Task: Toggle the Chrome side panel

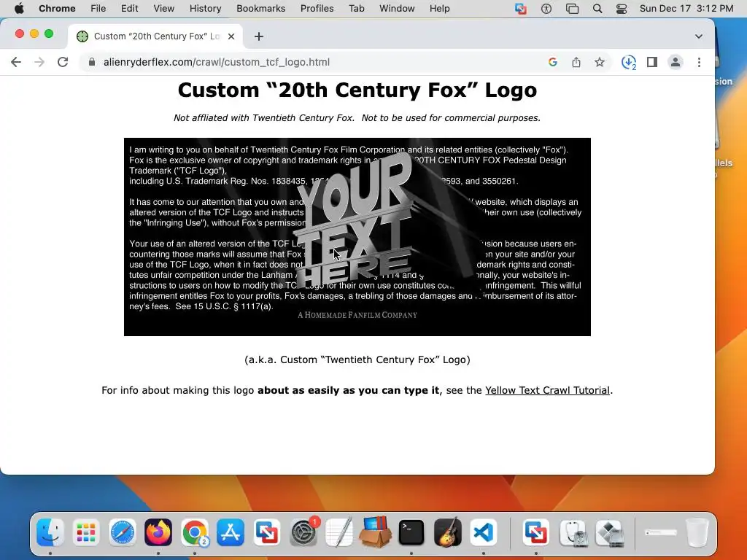Action: click(x=652, y=62)
